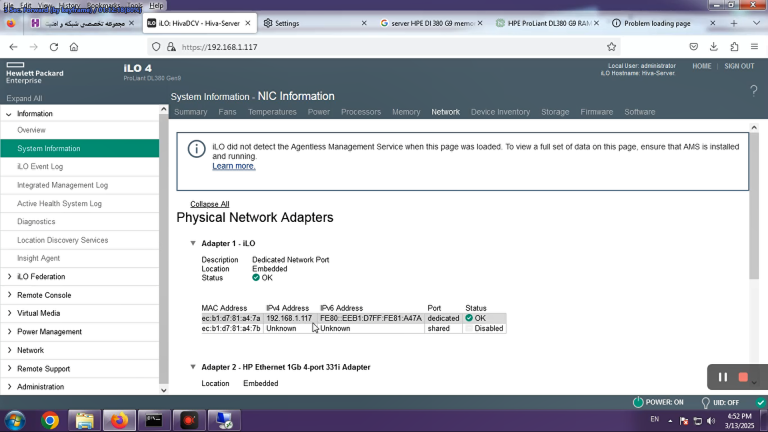Click sidebar scrollbar down arrow
This screenshot has width=768, height=432.
[x=164, y=390]
